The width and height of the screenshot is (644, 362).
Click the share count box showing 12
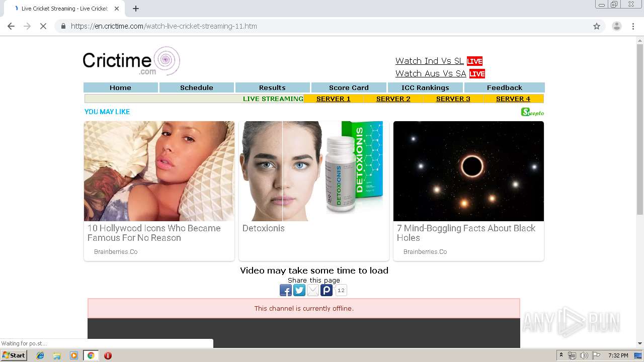pos(341,290)
